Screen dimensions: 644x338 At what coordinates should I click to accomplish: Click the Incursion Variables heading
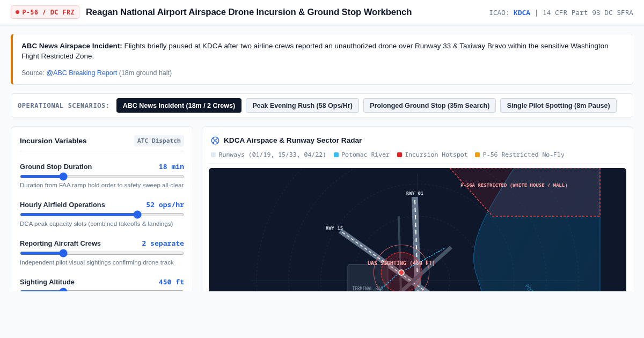point(53,141)
